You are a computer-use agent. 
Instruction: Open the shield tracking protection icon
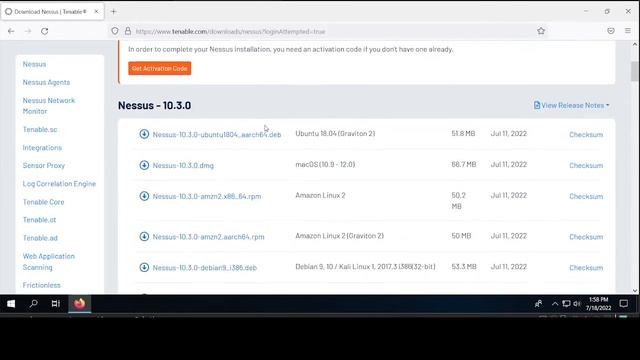(115, 31)
